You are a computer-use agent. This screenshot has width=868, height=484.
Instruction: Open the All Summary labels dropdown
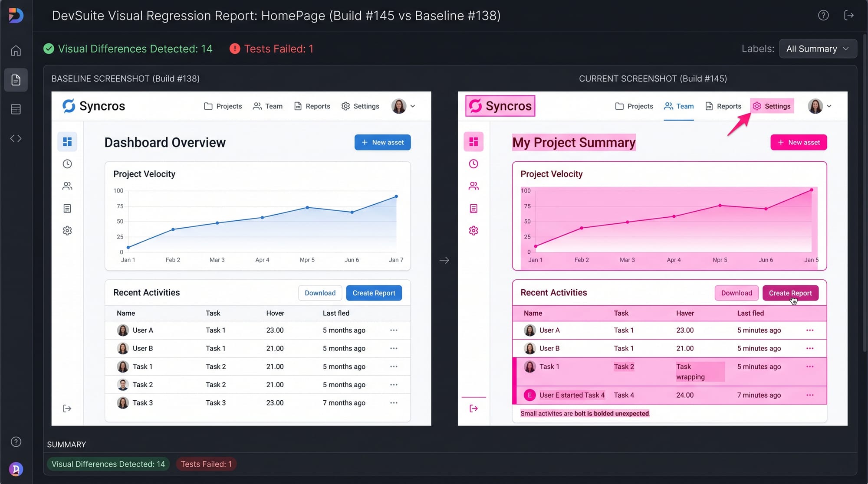coord(818,49)
